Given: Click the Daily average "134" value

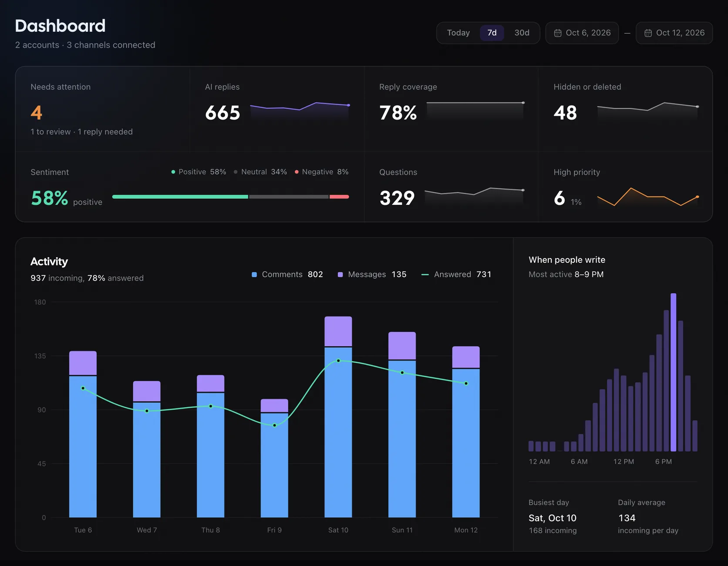Looking at the screenshot, I should [627, 518].
